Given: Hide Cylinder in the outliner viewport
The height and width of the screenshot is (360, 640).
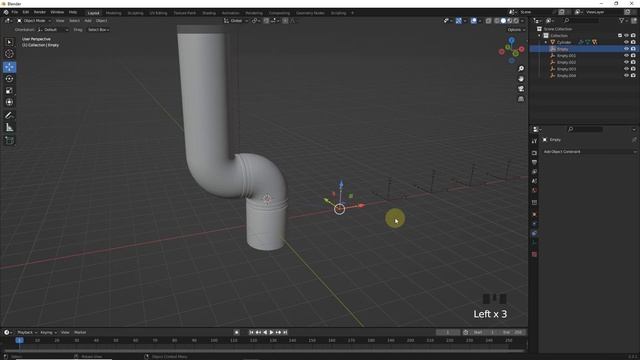Looking at the screenshot, I should coord(626,42).
